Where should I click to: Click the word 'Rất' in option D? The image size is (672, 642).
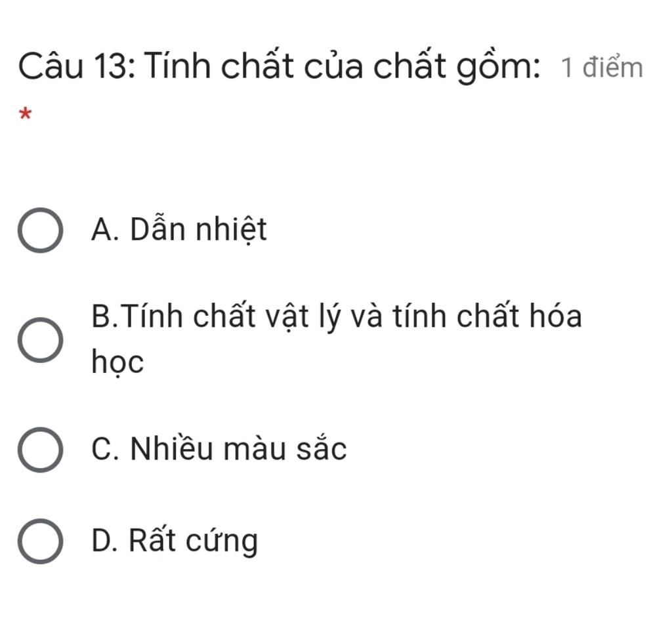pos(152,540)
